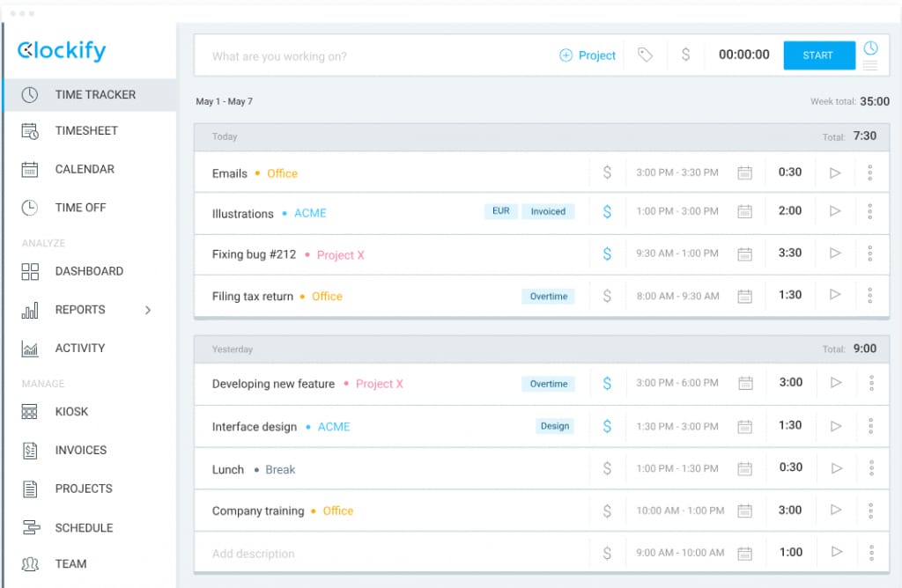902x588 pixels.
Task: Open calendar picker for Emails entry
Action: coord(744,173)
